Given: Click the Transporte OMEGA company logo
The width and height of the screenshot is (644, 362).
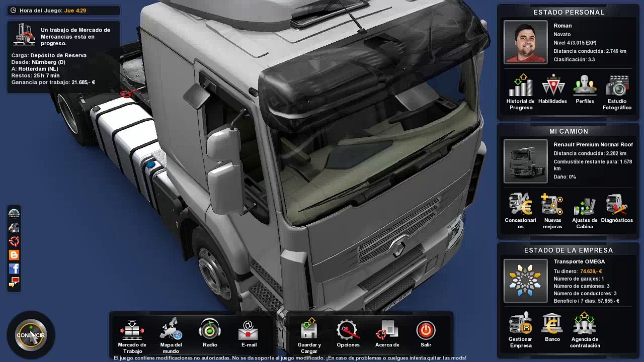Looking at the screenshot, I should pos(525,281).
